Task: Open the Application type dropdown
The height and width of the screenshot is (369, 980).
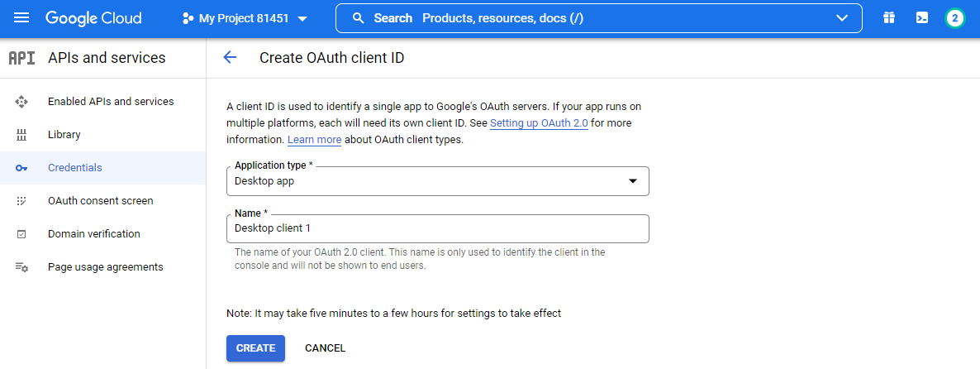Action: coord(437,181)
